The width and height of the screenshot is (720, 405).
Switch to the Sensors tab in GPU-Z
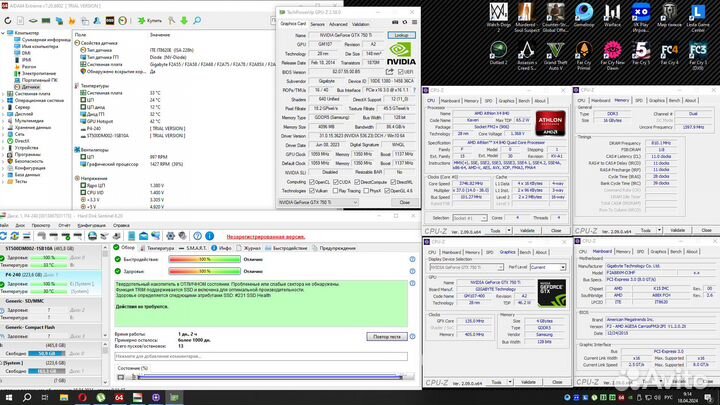[x=317, y=24]
